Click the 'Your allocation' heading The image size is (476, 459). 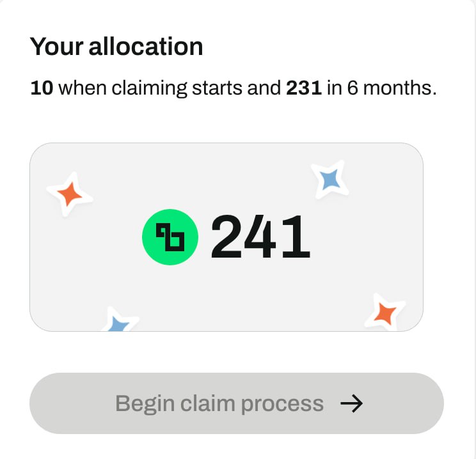[116, 47]
